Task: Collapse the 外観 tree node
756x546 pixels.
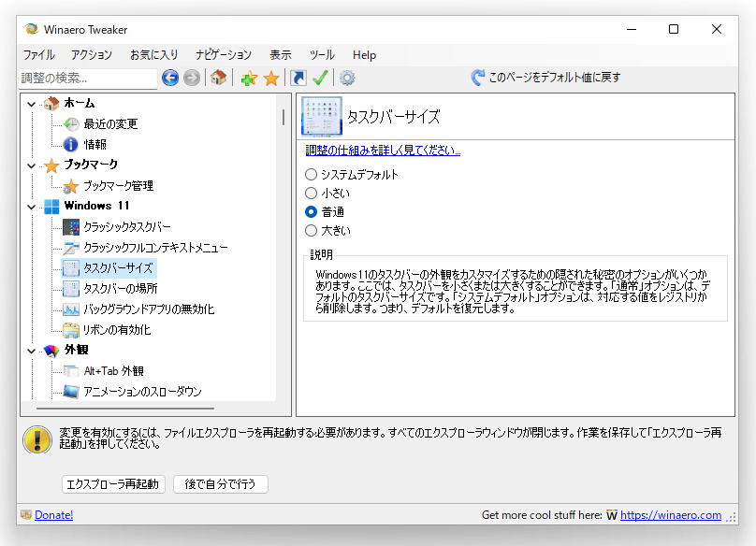Action: click(x=31, y=351)
